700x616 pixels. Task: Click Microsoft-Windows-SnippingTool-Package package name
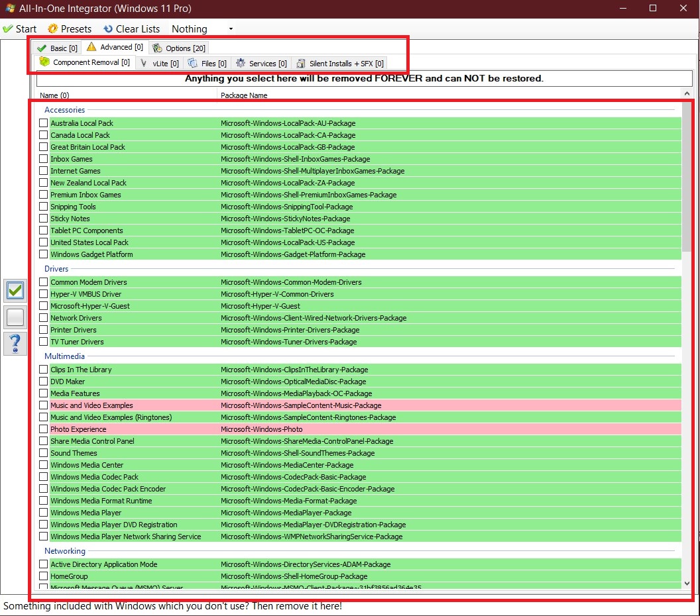286,207
